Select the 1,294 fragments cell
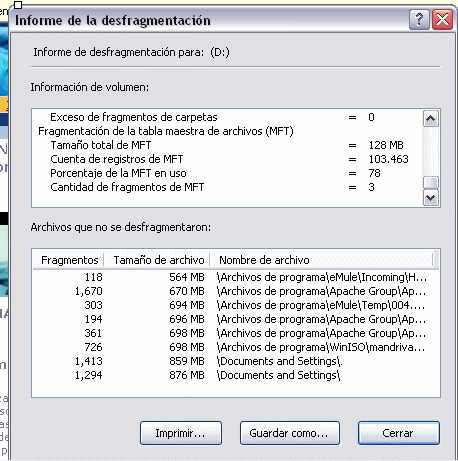The image size is (458, 461). 88,375
